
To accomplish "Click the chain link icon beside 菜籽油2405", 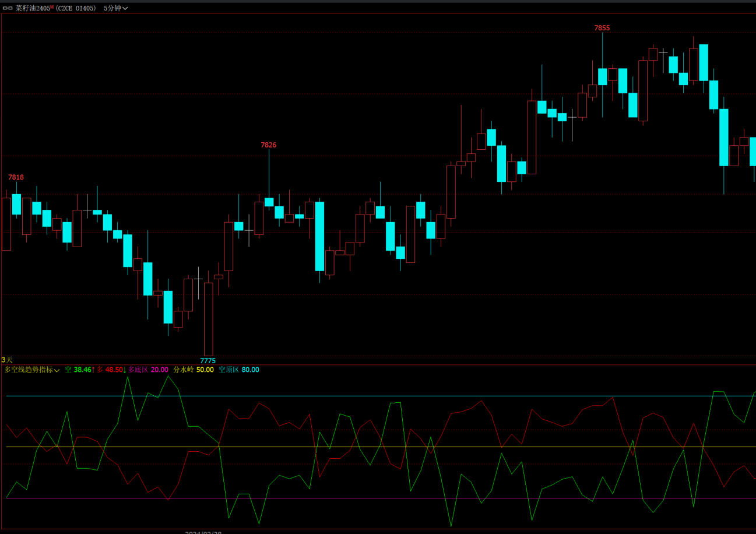I will [x=8, y=8].
